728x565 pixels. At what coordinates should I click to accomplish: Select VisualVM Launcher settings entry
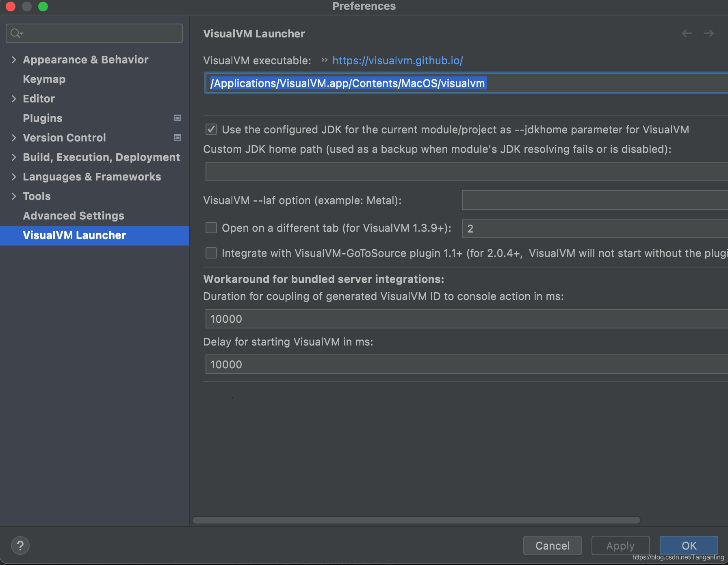click(x=95, y=235)
